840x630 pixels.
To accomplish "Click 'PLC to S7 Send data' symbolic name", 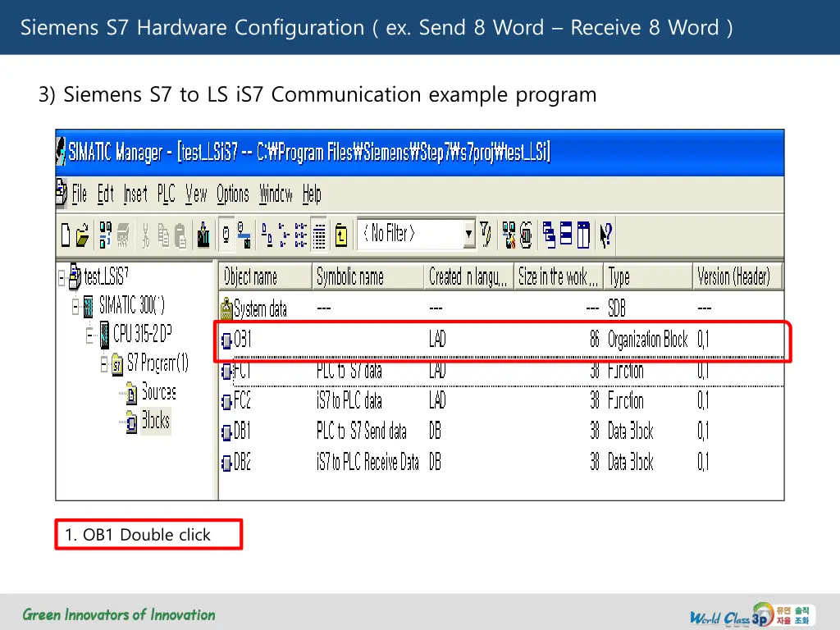I will point(362,431).
